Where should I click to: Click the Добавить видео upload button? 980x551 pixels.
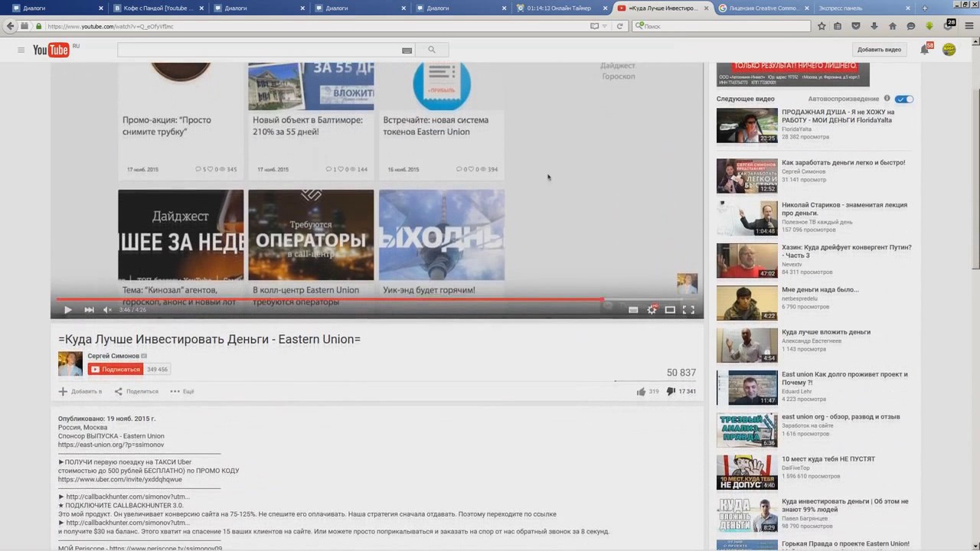pyautogui.click(x=879, y=50)
